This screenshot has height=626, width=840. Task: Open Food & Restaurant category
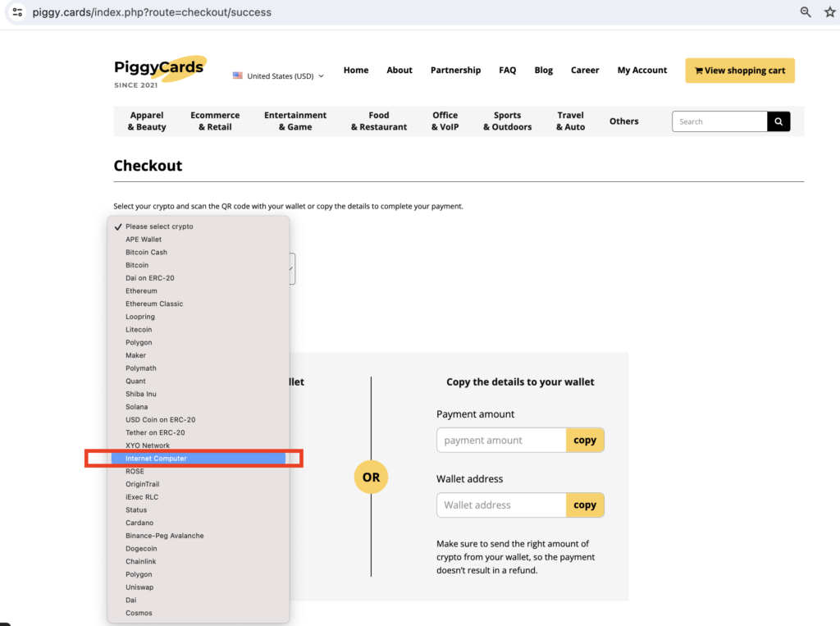coord(379,121)
